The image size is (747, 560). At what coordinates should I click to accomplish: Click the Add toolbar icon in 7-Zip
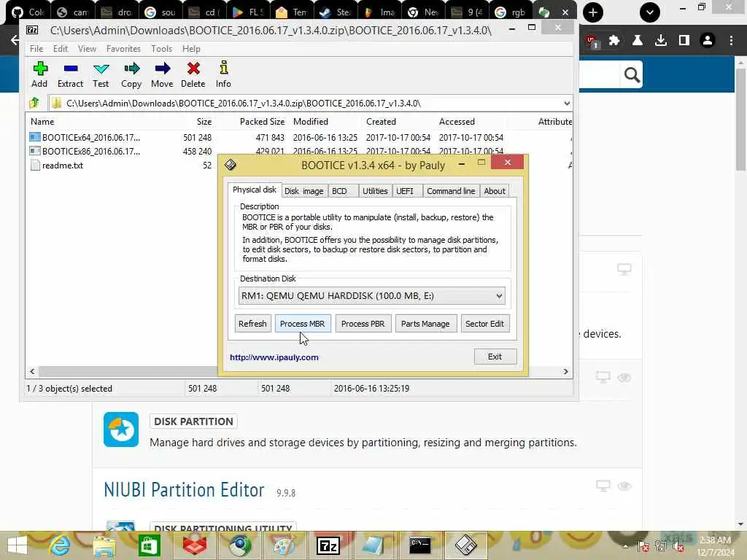[39, 74]
